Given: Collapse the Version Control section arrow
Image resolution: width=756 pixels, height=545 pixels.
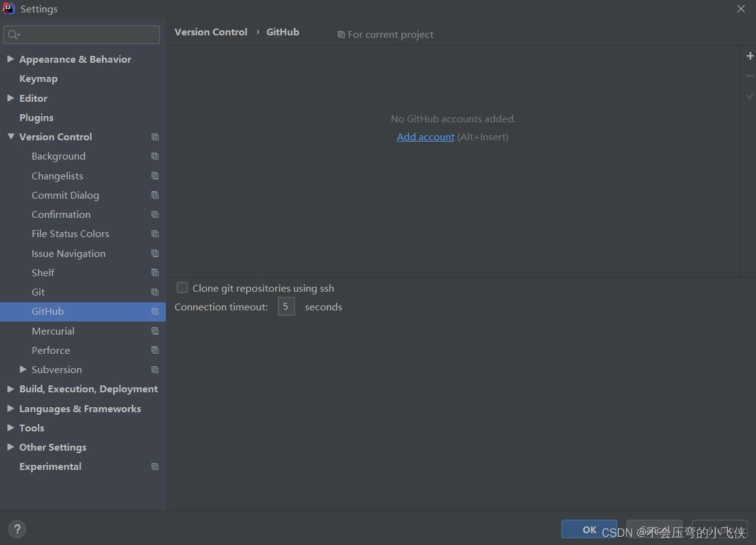Looking at the screenshot, I should pos(11,137).
